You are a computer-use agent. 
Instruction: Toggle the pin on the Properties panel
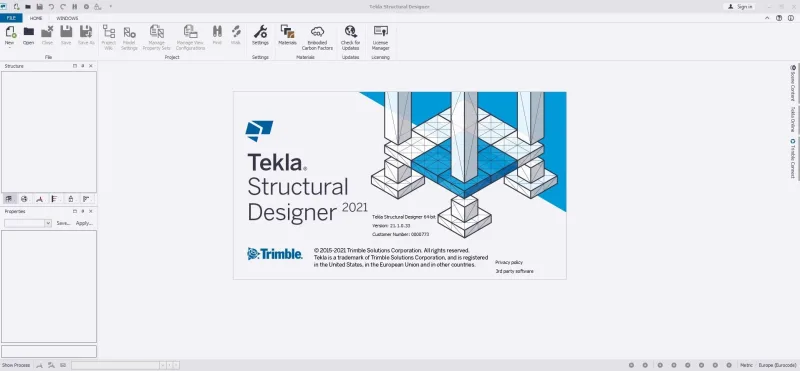(83, 211)
